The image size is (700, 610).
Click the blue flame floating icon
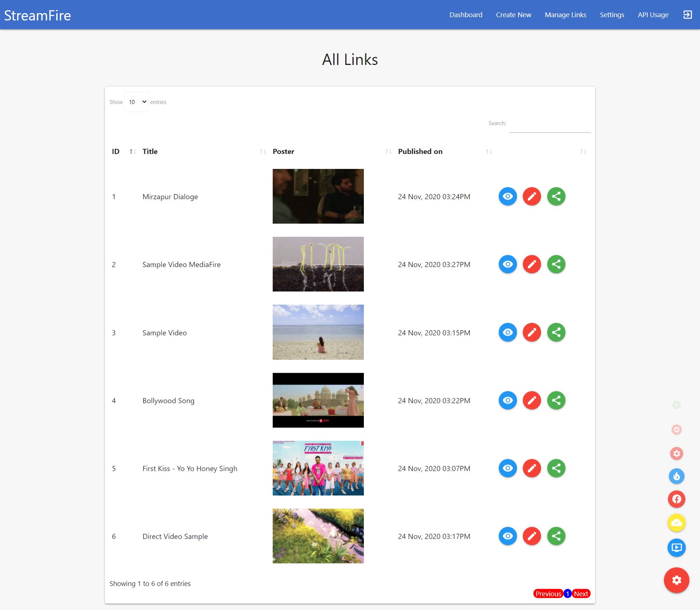tap(677, 476)
